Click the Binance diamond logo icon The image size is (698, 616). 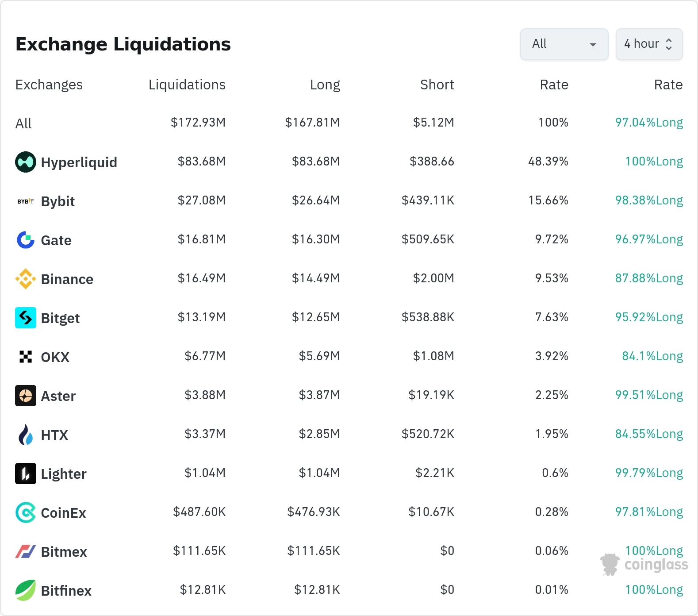[x=26, y=279]
